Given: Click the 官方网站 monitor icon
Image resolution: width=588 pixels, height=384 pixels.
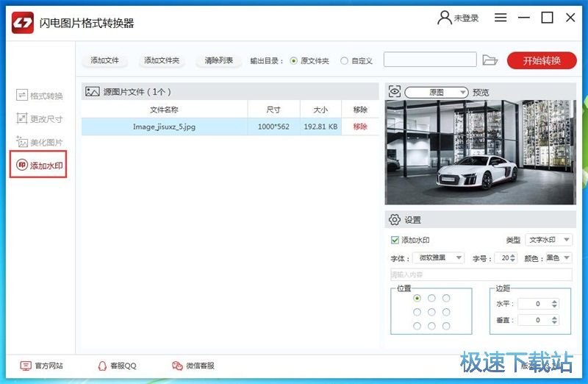Looking at the screenshot, I should (x=26, y=366).
